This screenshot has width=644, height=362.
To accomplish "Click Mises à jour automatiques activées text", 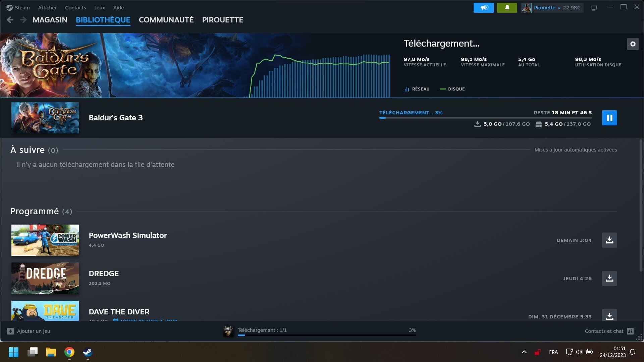I will (576, 150).
